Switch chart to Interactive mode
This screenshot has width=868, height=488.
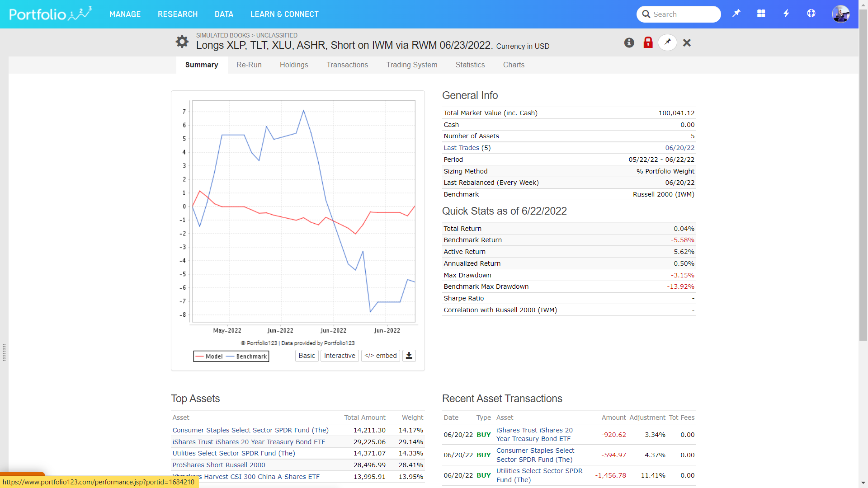point(340,356)
